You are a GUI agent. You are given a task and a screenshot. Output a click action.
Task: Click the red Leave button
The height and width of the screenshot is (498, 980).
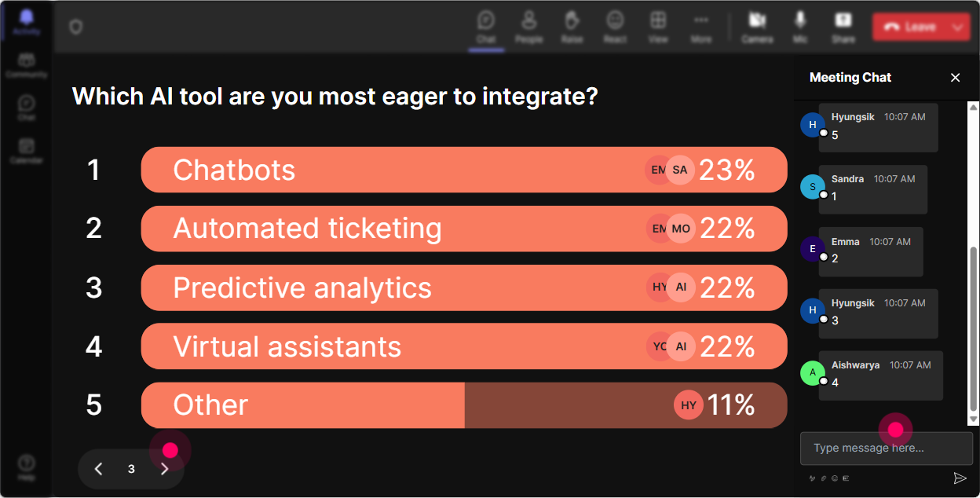point(909,27)
